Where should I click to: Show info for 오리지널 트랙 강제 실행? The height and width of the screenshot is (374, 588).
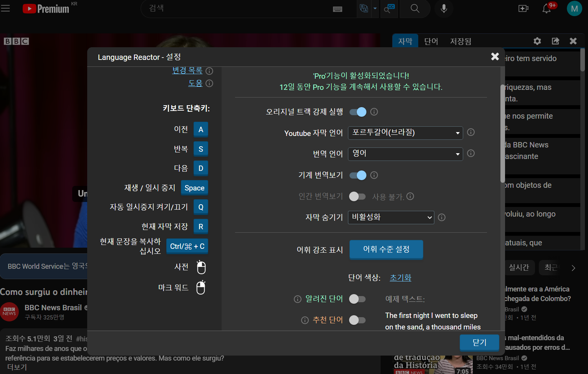374,112
